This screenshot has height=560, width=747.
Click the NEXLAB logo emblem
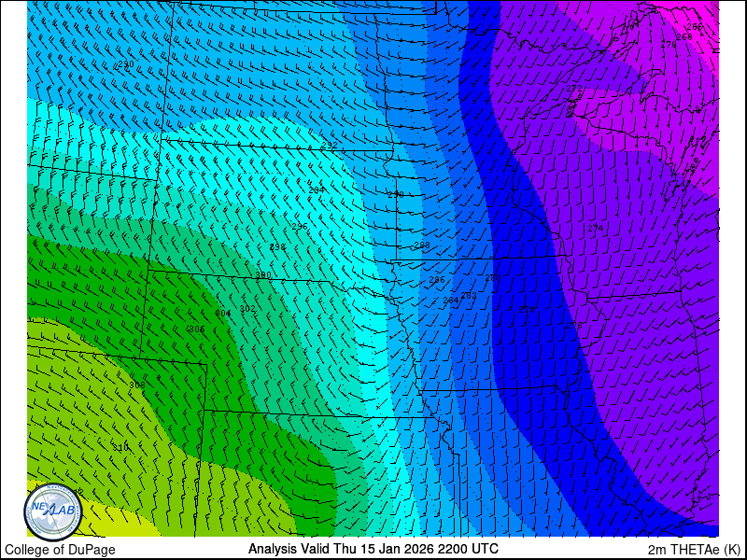52,512
